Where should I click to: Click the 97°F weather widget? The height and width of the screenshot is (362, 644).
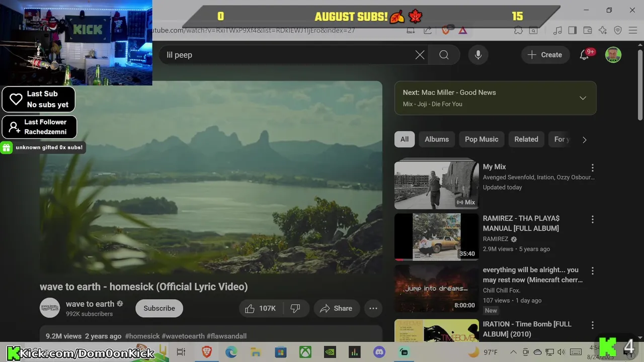coord(484,352)
